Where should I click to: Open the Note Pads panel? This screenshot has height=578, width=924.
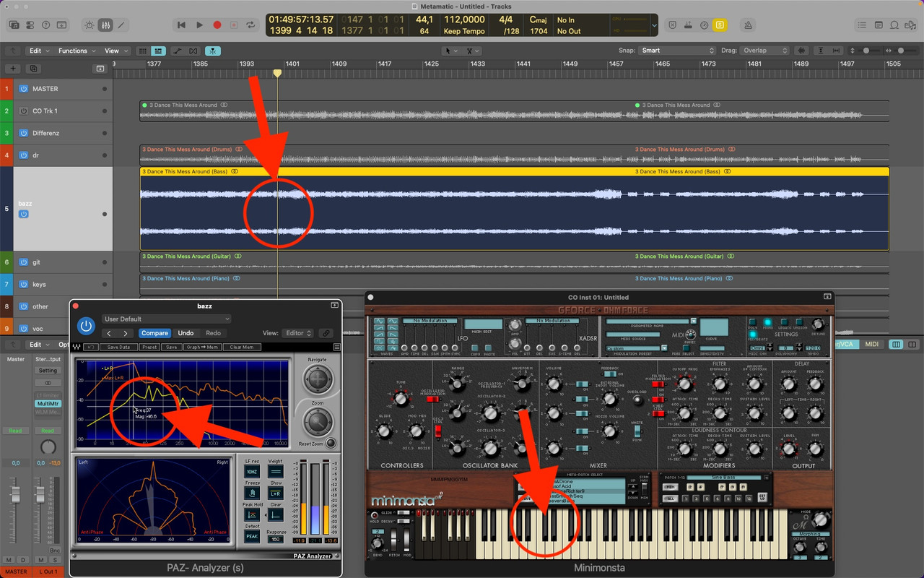coord(878,25)
